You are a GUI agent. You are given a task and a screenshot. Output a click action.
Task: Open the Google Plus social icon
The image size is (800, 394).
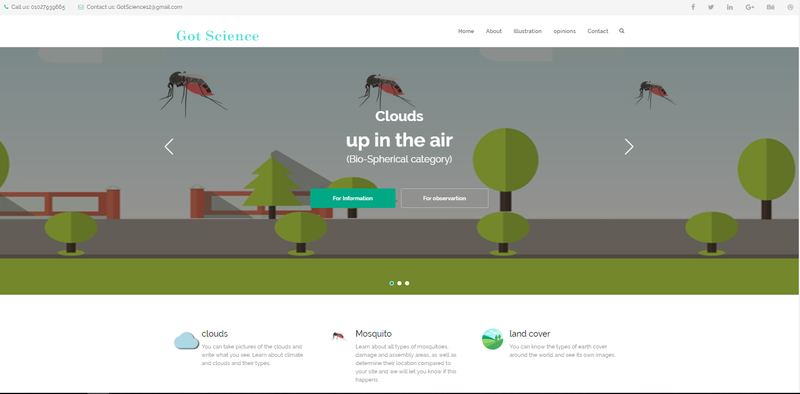pos(749,7)
